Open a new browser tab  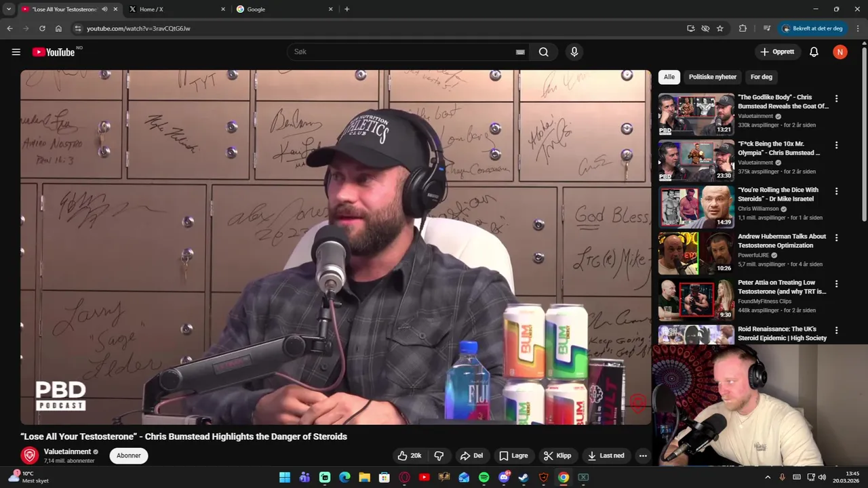point(347,9)
